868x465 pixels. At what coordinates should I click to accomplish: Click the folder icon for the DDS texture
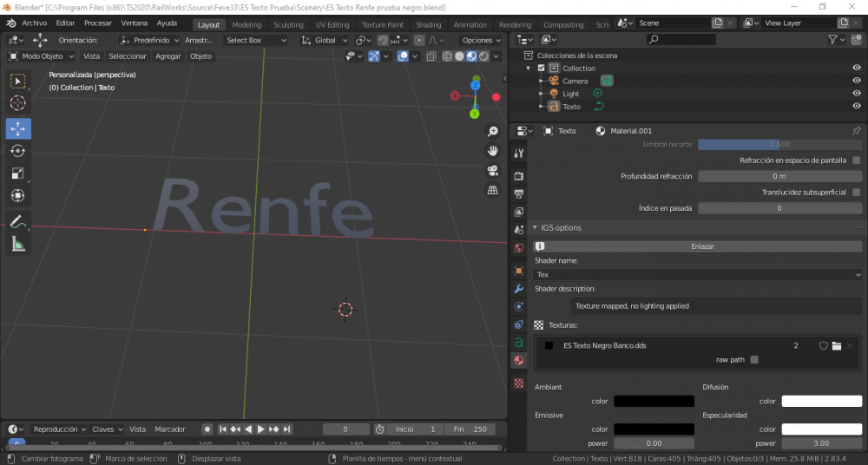(x=837, y=345)
